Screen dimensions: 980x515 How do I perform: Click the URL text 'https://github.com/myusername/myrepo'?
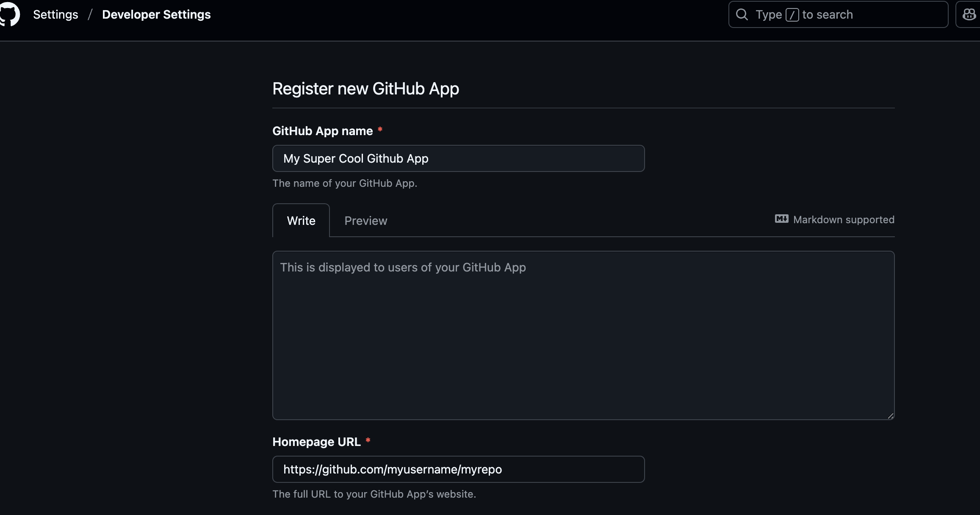(392, 469)
